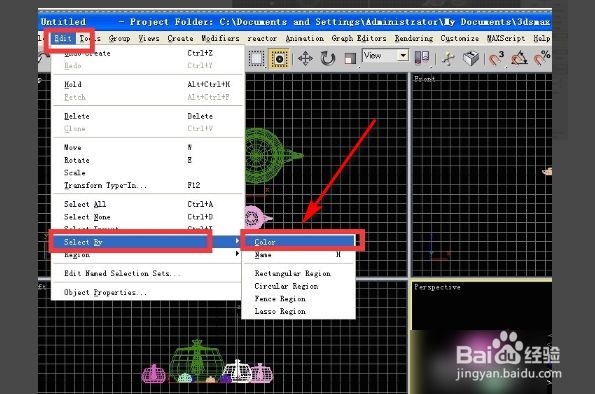This screenshot has width=595, height=394.
Task: Choose Lasso Region in submenu
Action: 280,312
